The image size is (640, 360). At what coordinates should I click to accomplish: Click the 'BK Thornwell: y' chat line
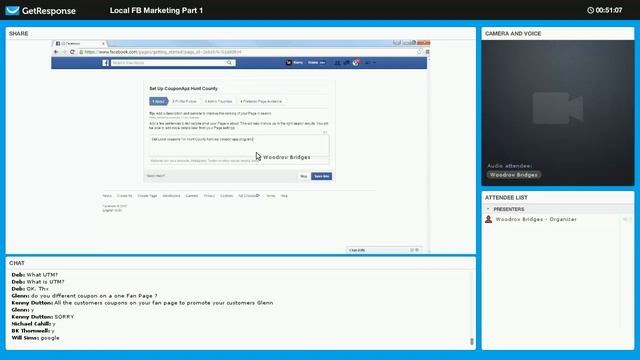pos(33,331)
